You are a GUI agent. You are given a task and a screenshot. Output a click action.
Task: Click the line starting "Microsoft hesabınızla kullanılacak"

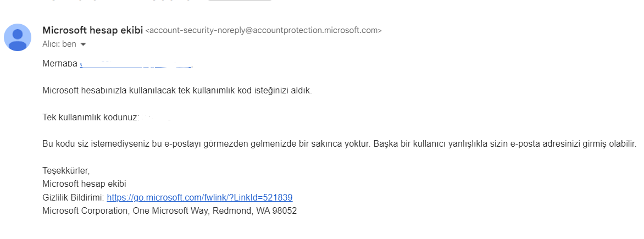[177, 91]
